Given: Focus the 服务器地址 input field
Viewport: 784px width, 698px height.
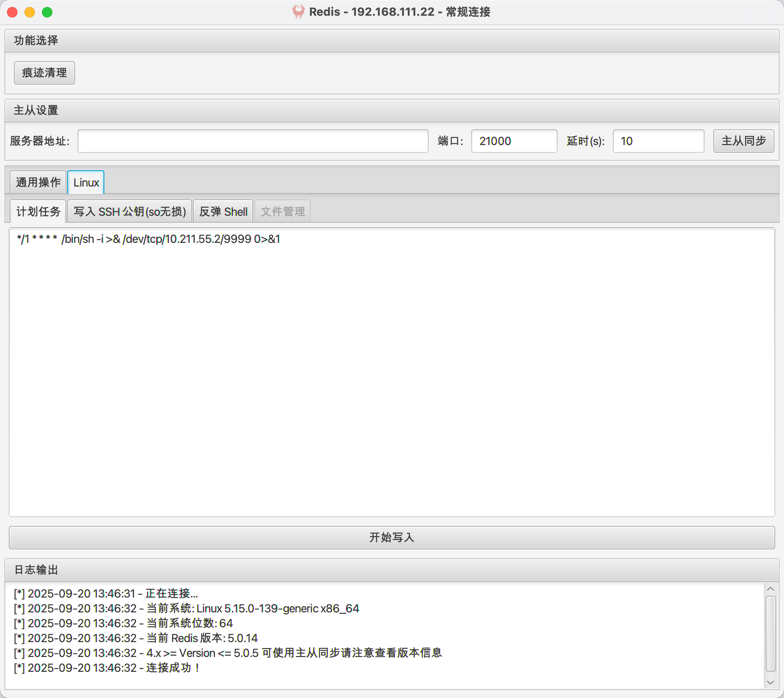Looking at the screenshot, I should pos(253,141).
